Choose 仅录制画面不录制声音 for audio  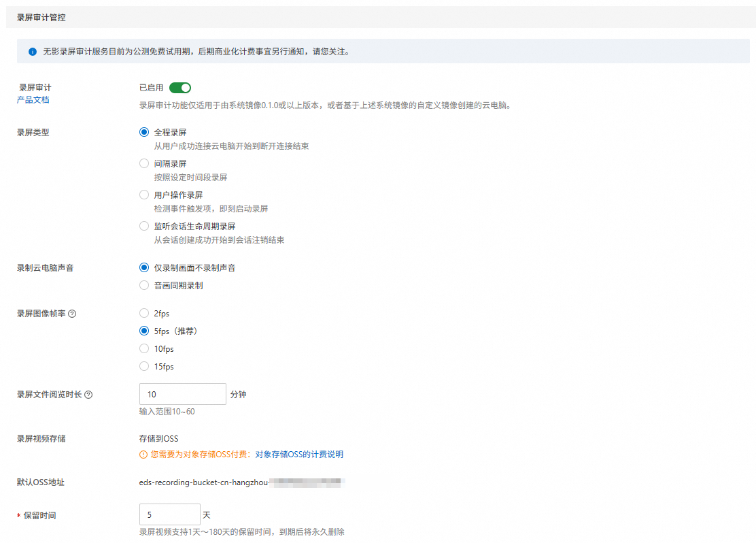[x=143, y=267]
